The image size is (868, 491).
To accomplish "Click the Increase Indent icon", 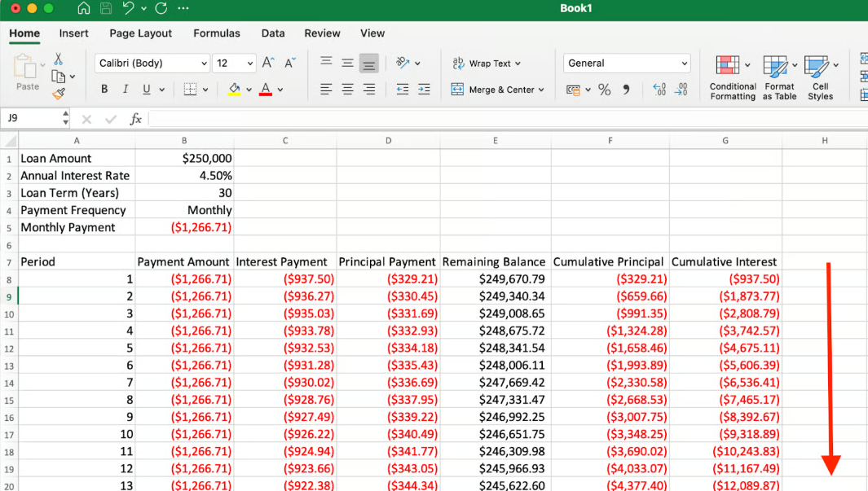I will pos(425,90).
